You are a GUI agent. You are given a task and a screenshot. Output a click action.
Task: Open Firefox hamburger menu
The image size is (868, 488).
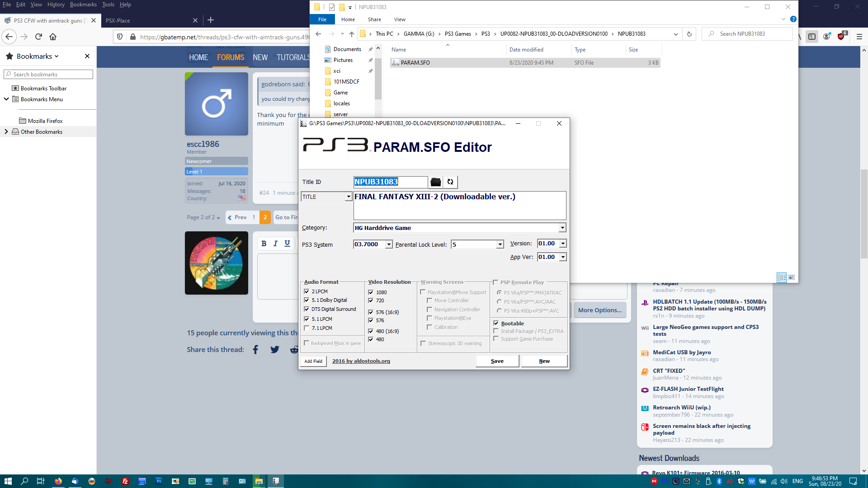859,37
